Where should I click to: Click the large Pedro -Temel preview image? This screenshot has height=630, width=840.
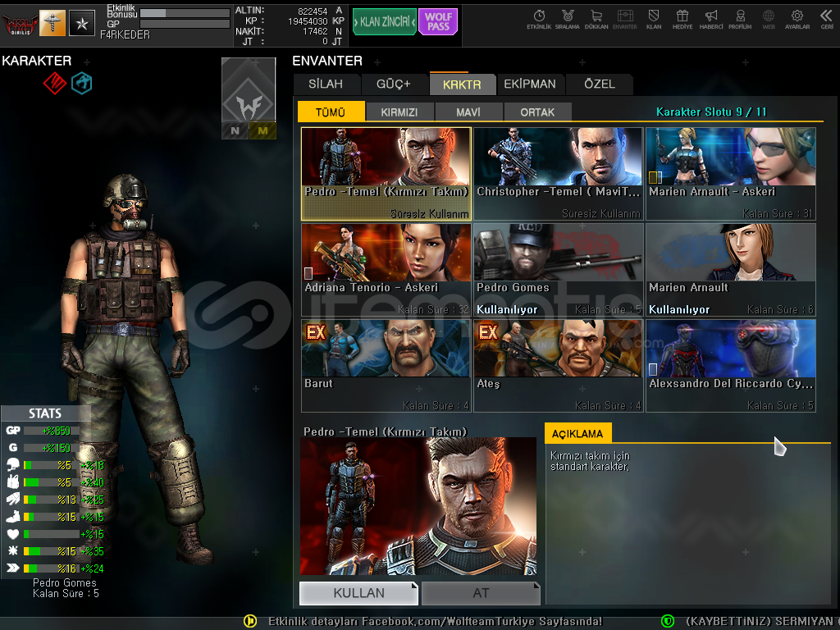[418, 507]
